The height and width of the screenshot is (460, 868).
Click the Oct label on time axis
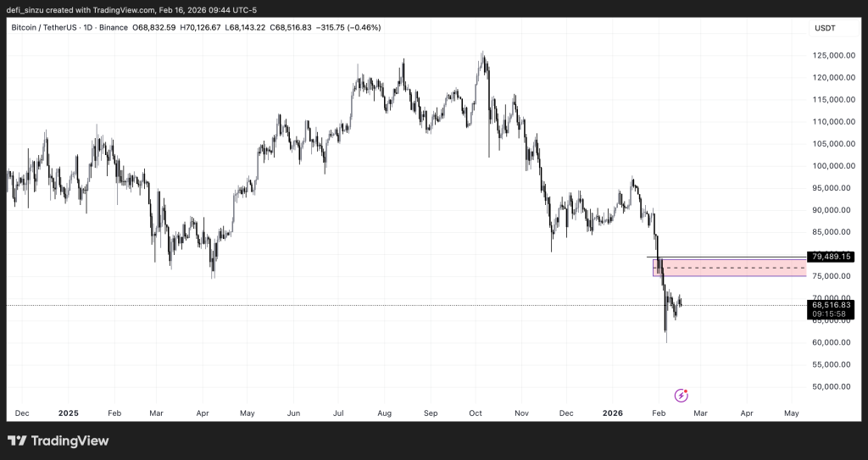pos(476,413)
